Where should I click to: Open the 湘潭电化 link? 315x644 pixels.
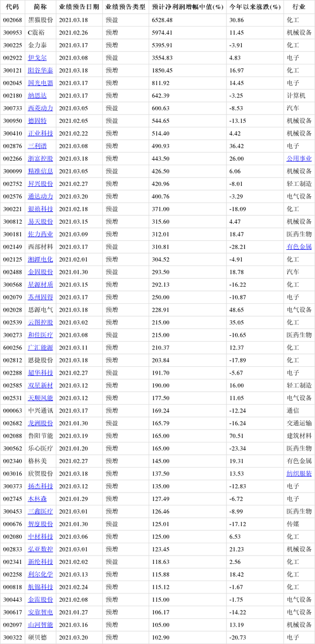point(40,260)
